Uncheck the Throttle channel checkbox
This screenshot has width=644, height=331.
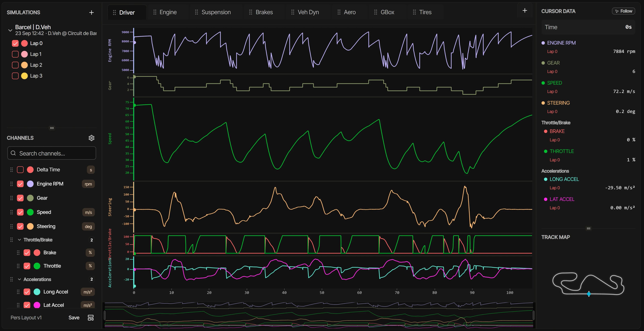coord(27,266)
